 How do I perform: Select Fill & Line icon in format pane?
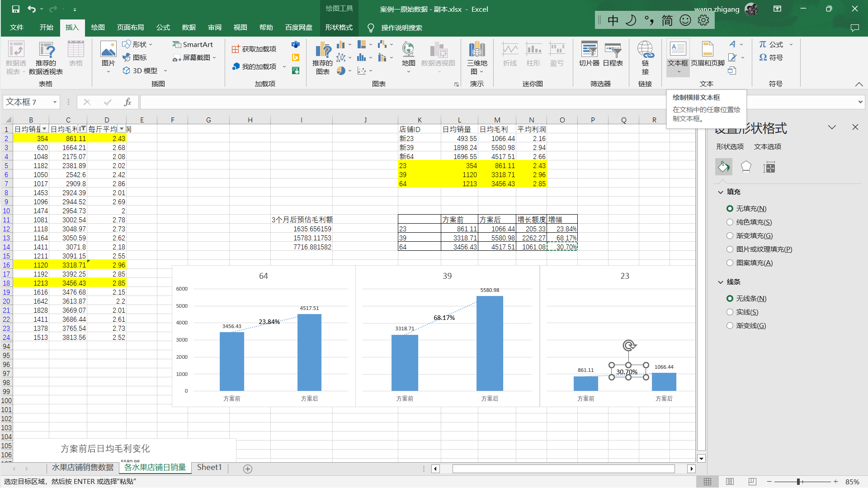723,167
